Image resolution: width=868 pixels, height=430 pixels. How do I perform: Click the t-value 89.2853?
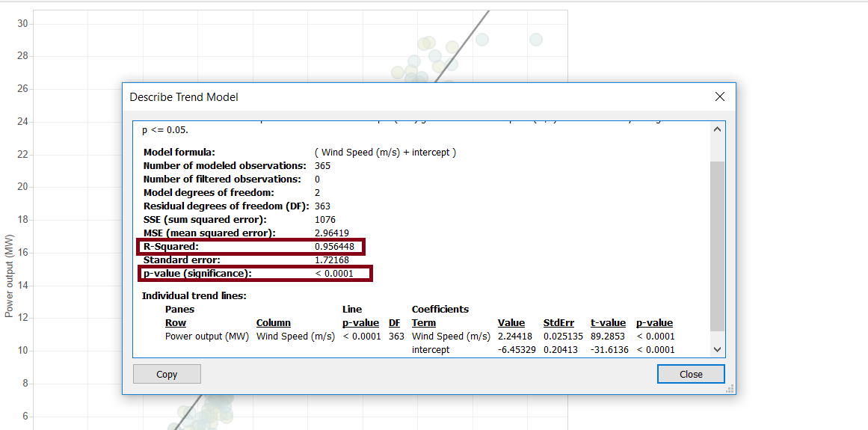pos(609,337)
